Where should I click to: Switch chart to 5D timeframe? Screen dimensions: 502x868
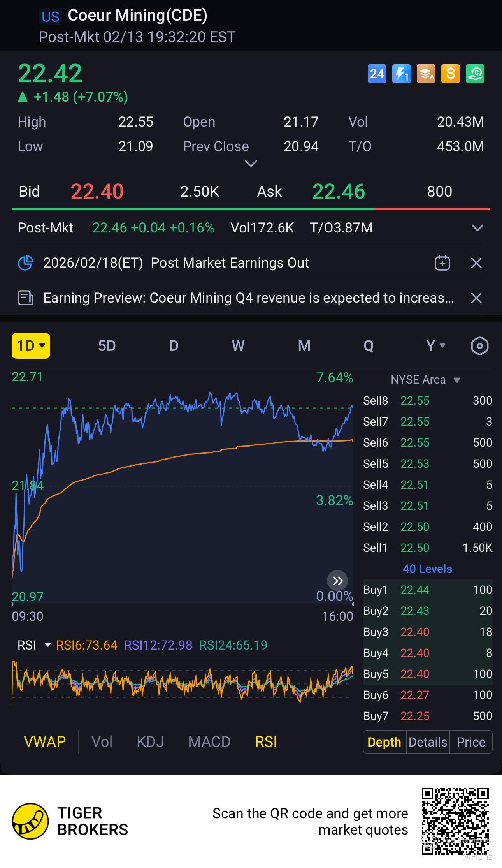(107, 346)
